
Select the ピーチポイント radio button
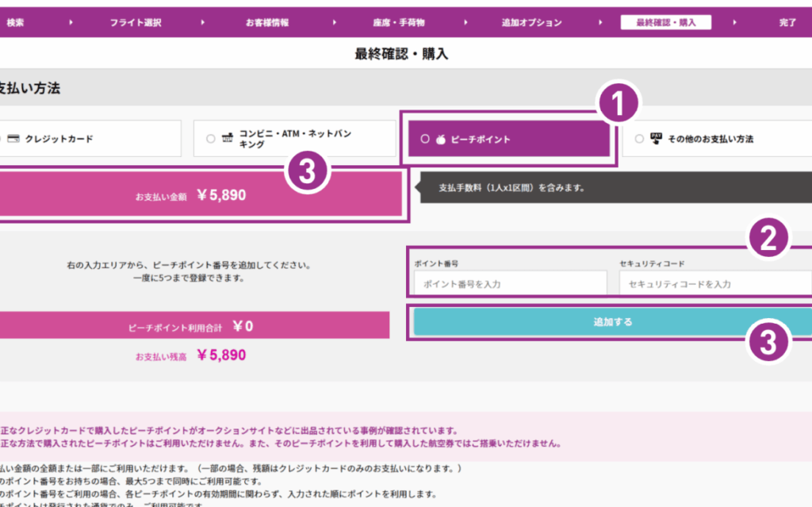[x=425, y=139]
